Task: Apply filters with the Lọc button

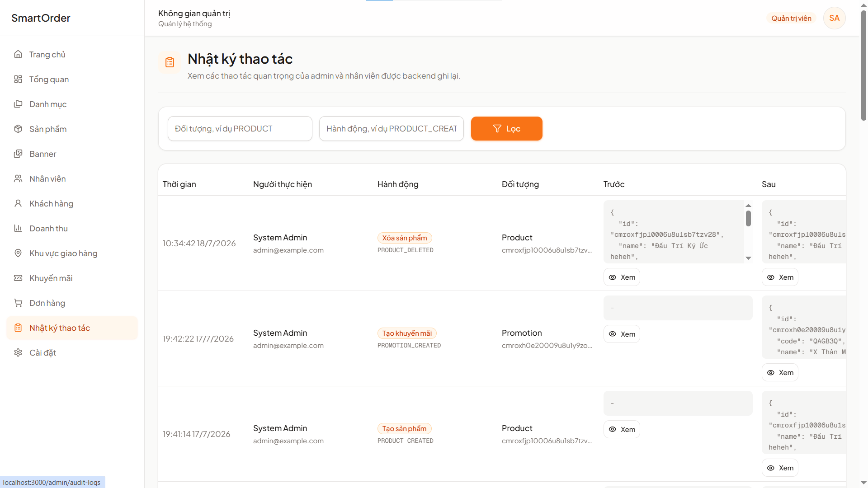Action: pos(506,128)
